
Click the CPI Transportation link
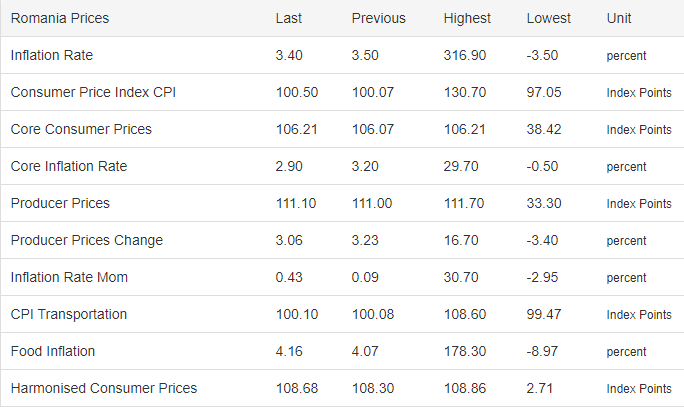(x=69, y=315)
